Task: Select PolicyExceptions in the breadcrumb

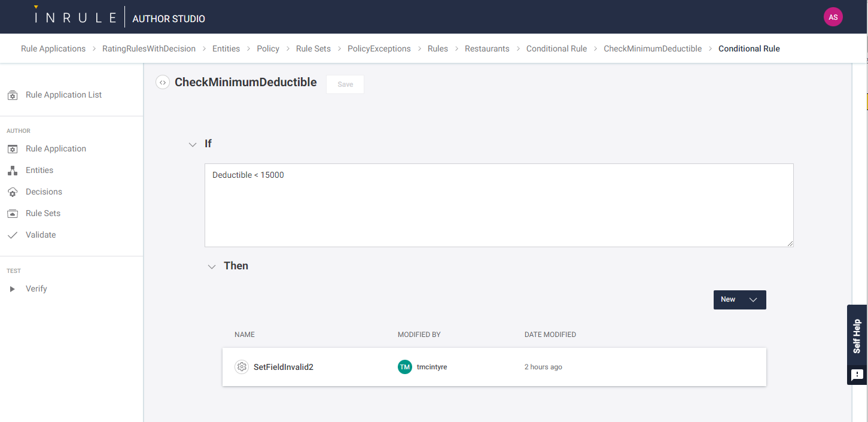Action: pyautogui.click(x=379, y=48)
